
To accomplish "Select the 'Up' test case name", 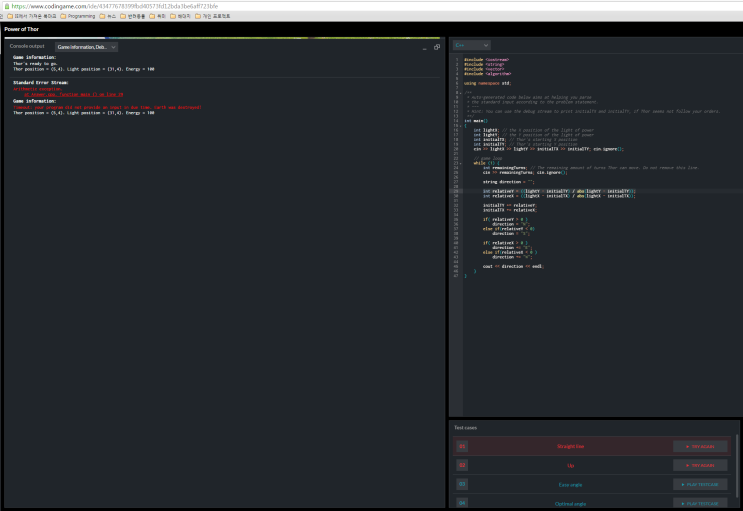I will coord(571,465).
